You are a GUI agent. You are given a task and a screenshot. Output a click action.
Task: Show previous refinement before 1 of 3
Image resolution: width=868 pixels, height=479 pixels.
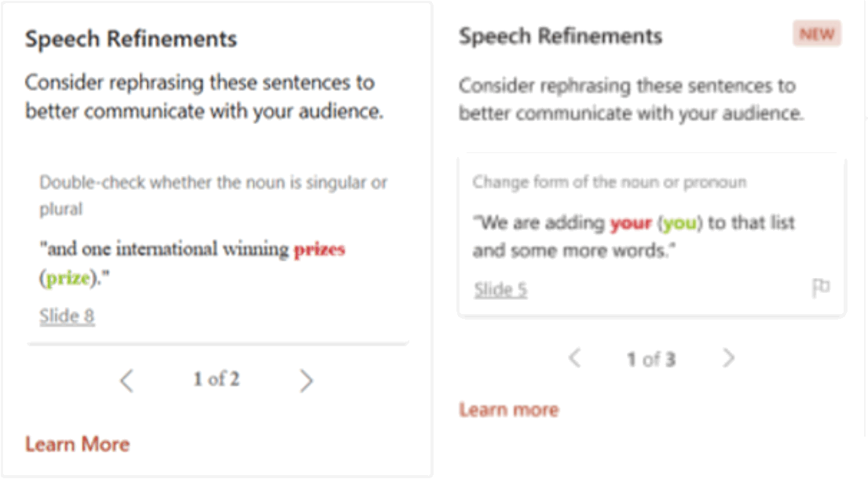pos(574,359)
